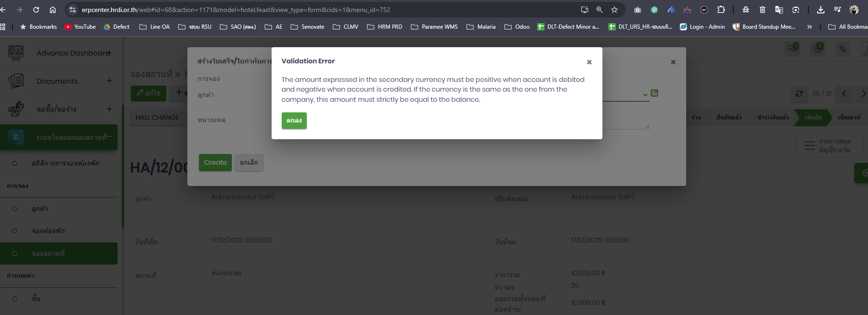Open the browser extensions puzzle icon
The height and width of the screenshot is (315, 868).
[721, 10]
